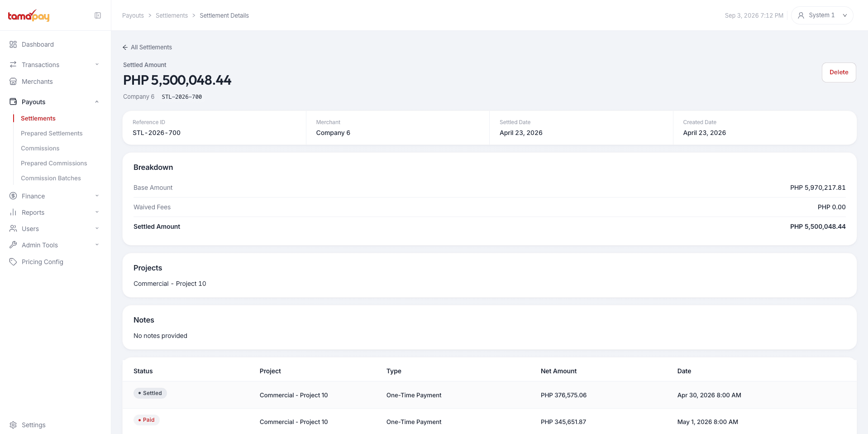Go back via All Settlements link
Screen dimensions: 868x434
[147, 47]
